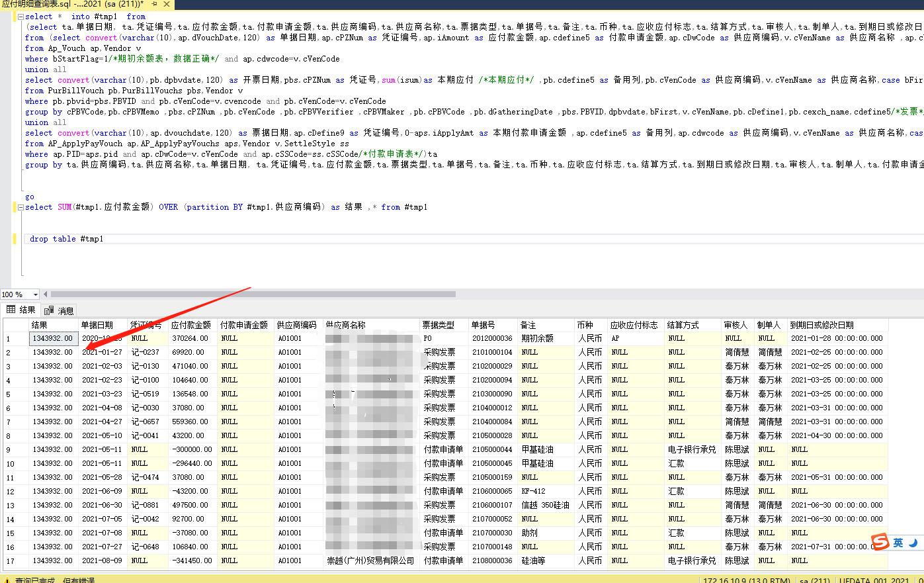Screen dimensions: 924x583
Task: Click voucher cell 记-0648
Action: 148,547
